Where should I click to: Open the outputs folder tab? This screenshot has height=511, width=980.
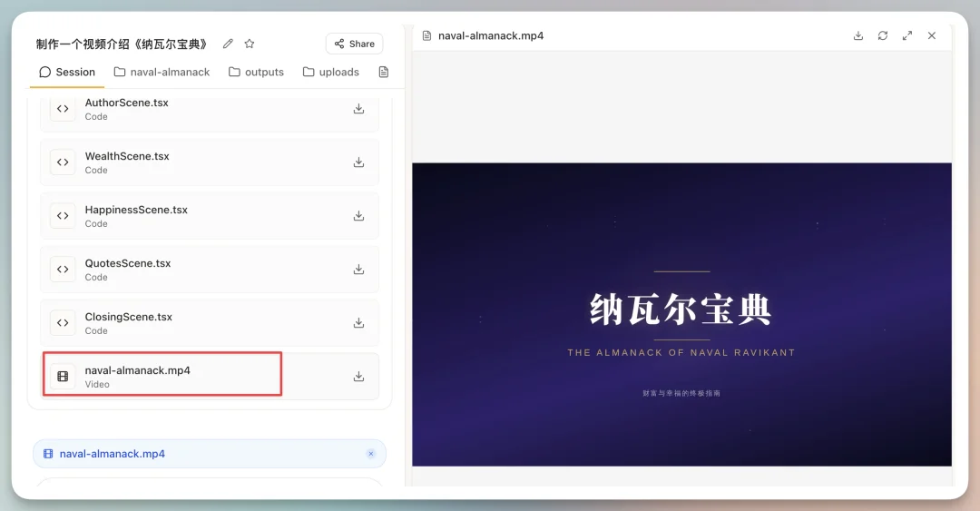click(256, 72)
